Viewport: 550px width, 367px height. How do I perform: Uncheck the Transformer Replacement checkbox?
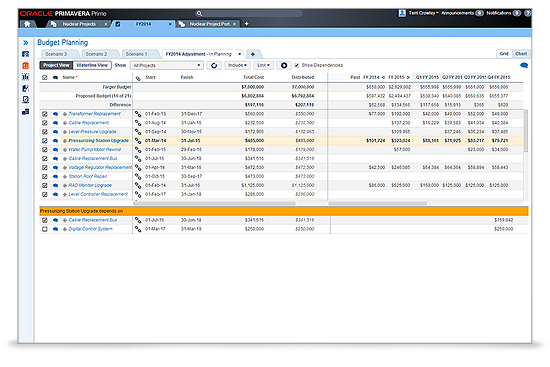(x=45, y=114)
